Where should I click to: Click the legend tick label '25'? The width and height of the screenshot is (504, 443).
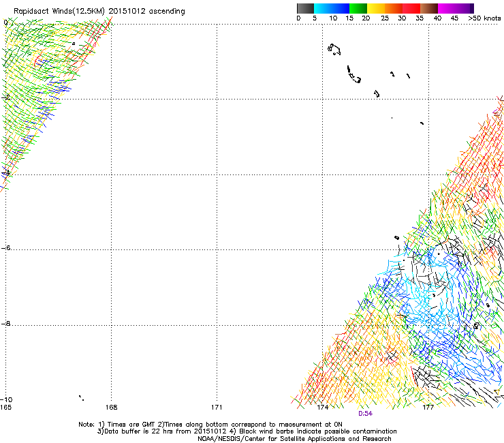tap(385, 18)
